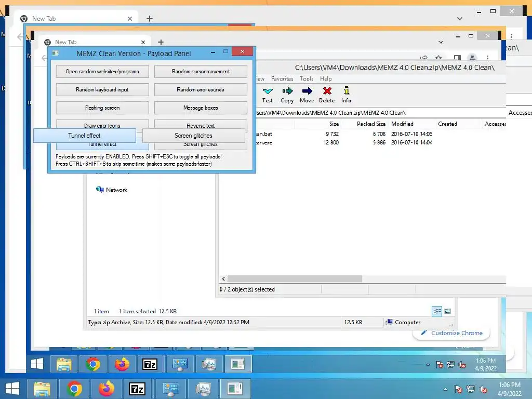This screenshot has height=399, width=532.
Task: Open Firefox from the bottom-most taskbar
Action: pos(106,389)
